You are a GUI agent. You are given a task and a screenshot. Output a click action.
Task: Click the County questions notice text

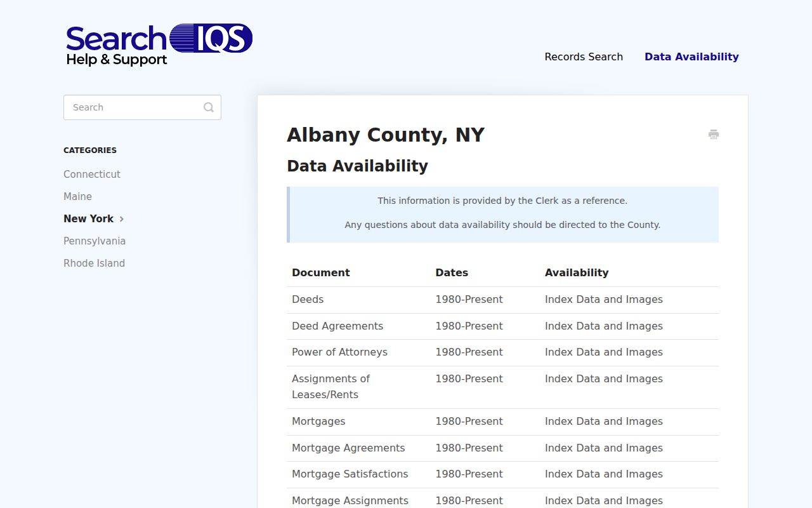click(502, 225)
